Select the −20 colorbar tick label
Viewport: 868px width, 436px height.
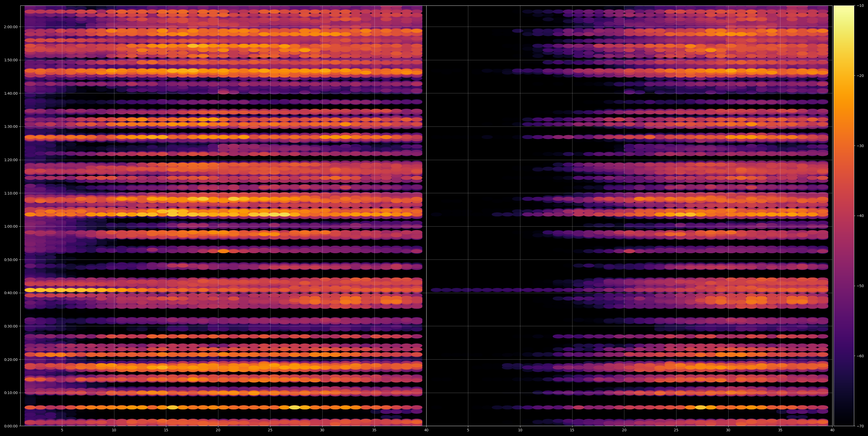coord(860,76)
